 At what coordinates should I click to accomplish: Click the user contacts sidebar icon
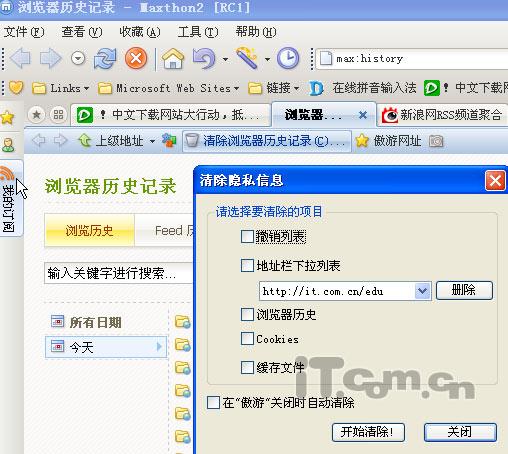pos(8,145)
